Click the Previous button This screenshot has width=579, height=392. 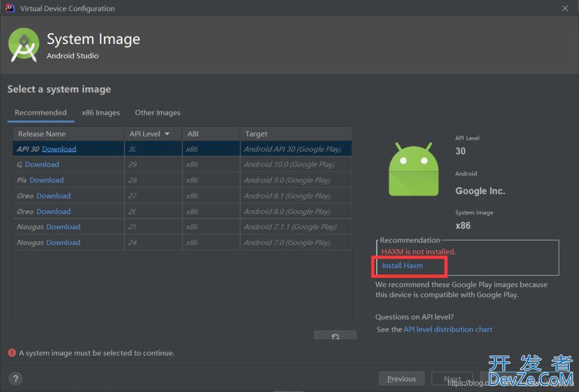tap(402, 379)
